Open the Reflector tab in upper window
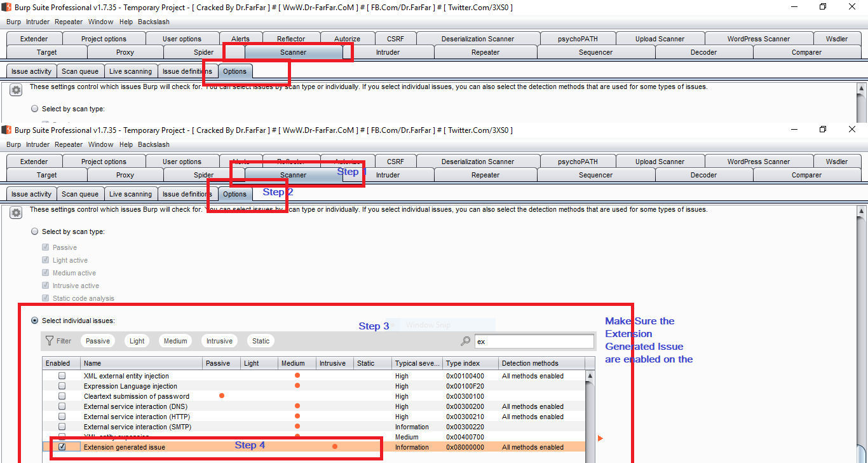 pyautogui.click(x=291, y=39)
